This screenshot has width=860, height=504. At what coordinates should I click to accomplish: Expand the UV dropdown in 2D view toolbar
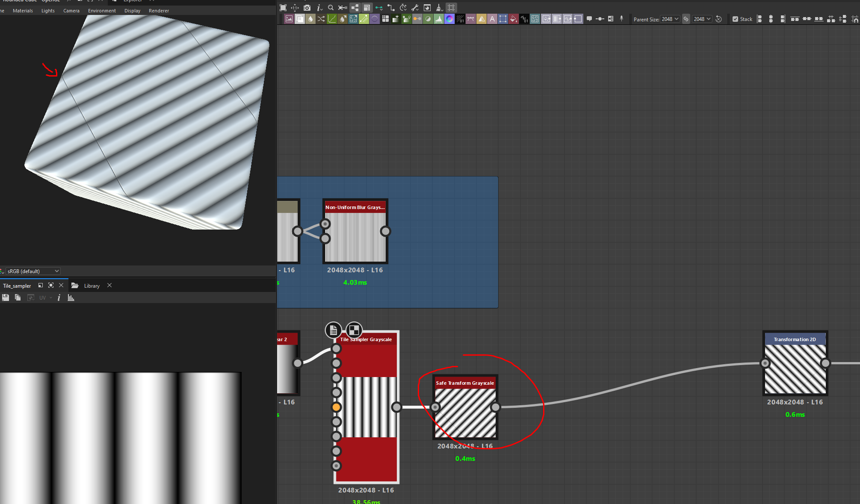coord(46,298)
